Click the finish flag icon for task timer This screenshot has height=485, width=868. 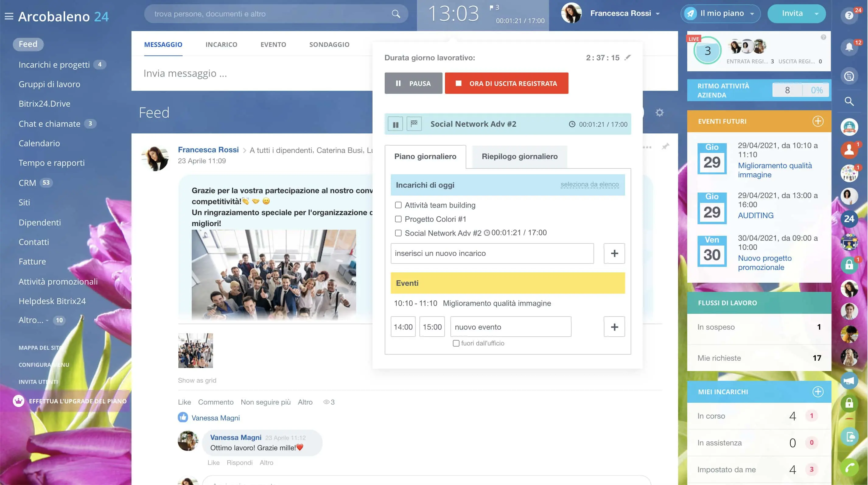[x=414, y=124]
